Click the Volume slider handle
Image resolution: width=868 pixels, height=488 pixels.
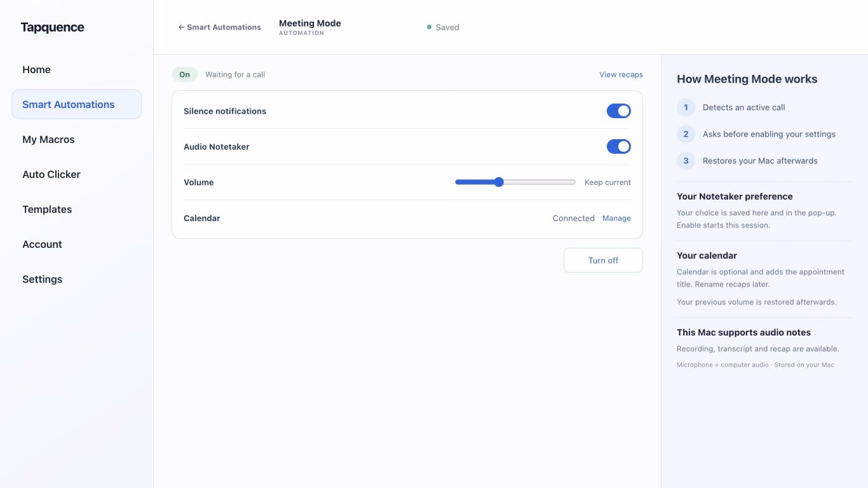[499, 182]
